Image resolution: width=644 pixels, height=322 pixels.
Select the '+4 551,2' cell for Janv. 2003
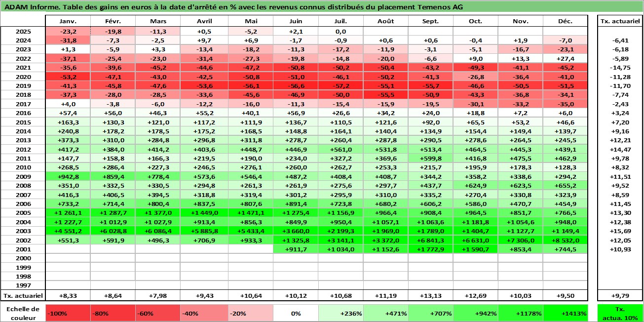68,231
